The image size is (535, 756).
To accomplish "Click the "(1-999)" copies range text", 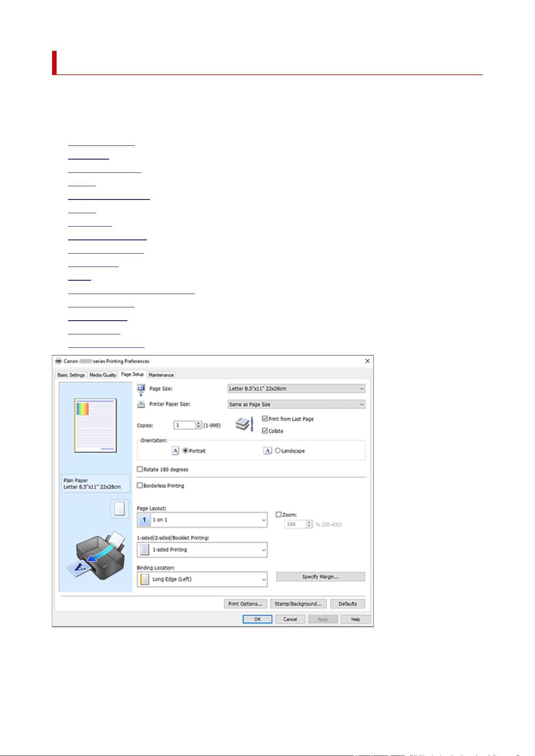I will 212,425.
